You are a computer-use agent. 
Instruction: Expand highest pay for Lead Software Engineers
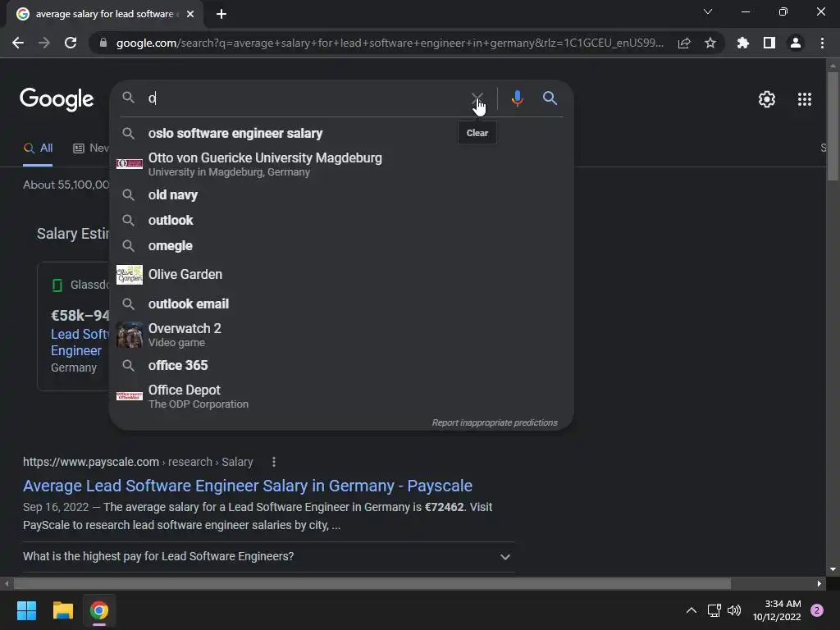pos(268,557)
